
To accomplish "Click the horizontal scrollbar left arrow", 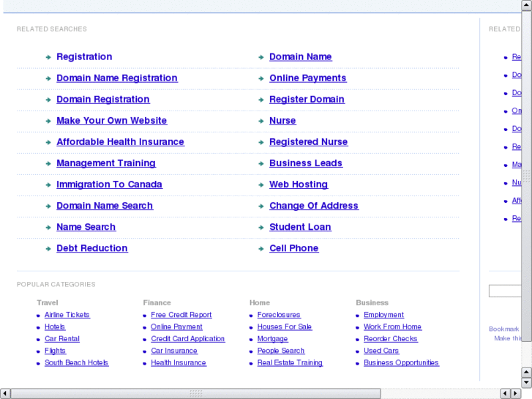I will coord(5,394).
